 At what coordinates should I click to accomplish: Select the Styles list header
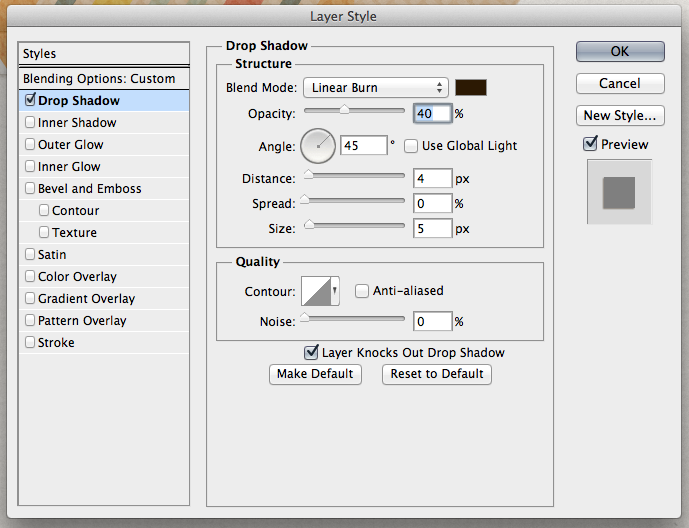104,54
